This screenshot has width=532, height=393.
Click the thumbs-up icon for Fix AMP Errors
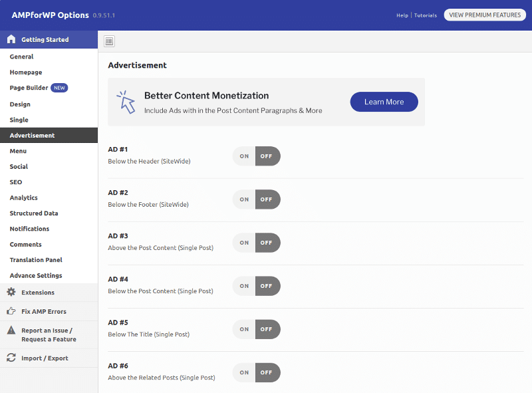pyautogui.click(x=11, y=311)
